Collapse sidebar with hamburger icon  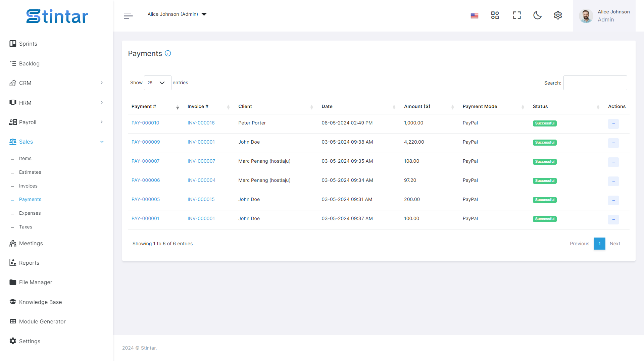point(128,16)
